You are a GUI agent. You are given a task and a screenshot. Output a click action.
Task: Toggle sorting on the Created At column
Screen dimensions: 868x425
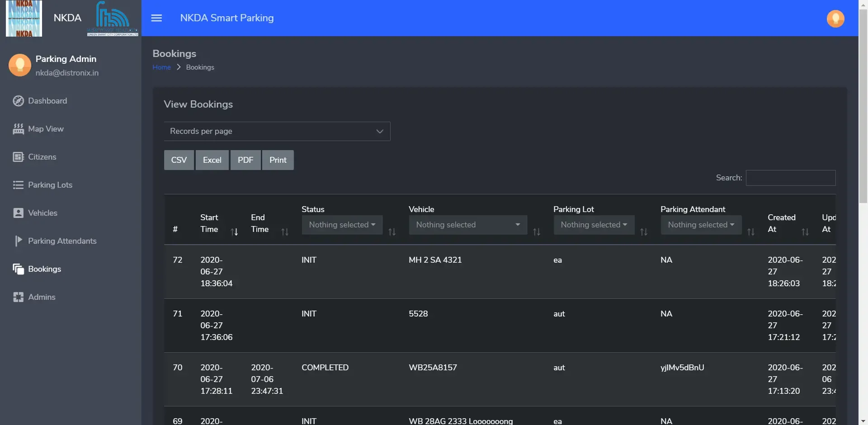[x=806, y=231]
